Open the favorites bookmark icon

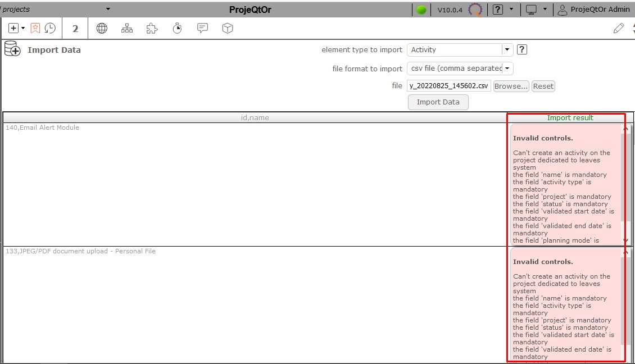[x=35, y=28]
